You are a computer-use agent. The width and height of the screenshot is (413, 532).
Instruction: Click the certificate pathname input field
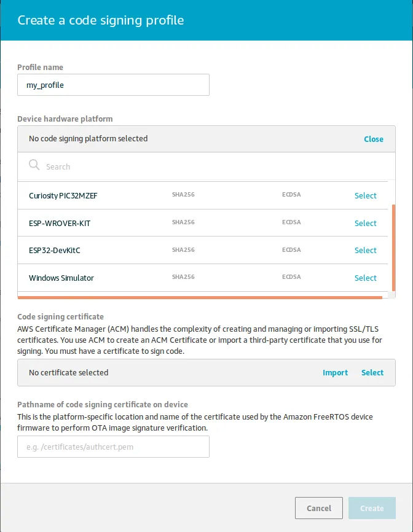pos(113,447)
